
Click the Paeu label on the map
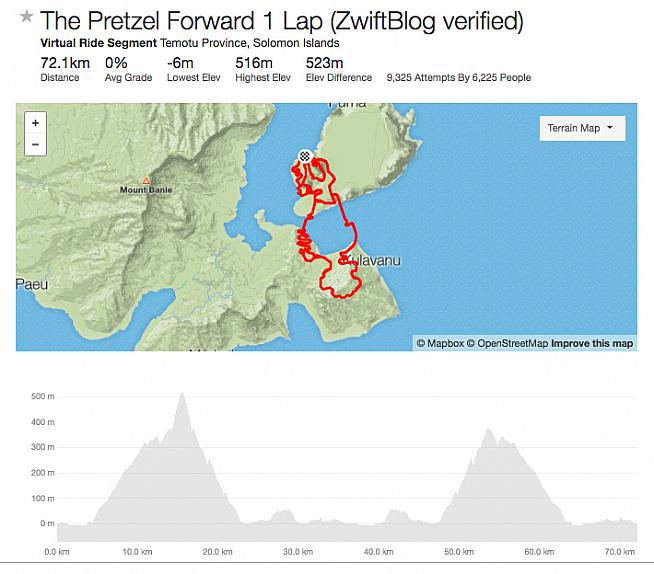(32, 284)
